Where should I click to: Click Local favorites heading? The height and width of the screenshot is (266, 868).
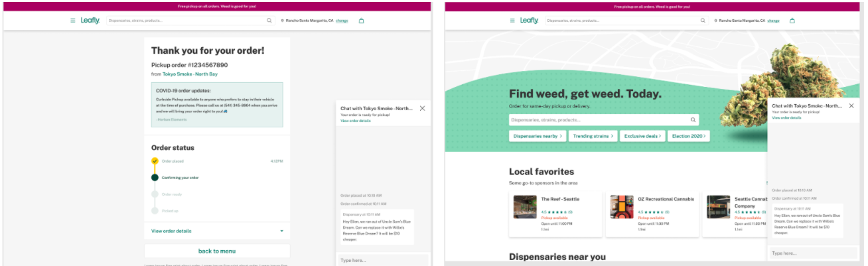point(542,172)
